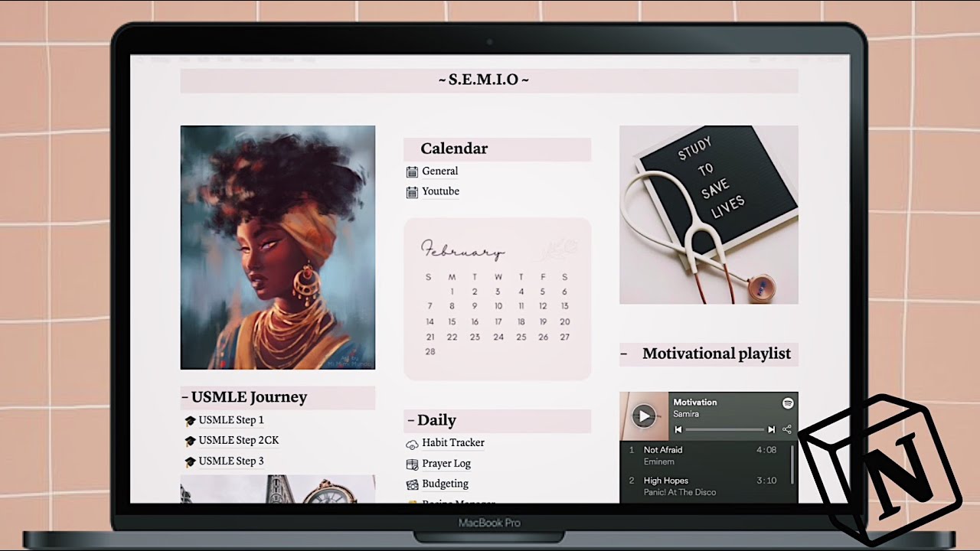Screen dimensions: 980x551
Task: Click the calendar icon beside Youtube
Action: click(412, 192)
